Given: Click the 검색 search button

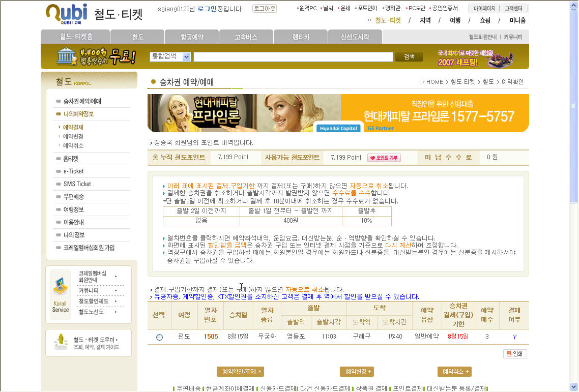Looking at the screenshot, I should point(409,56).
